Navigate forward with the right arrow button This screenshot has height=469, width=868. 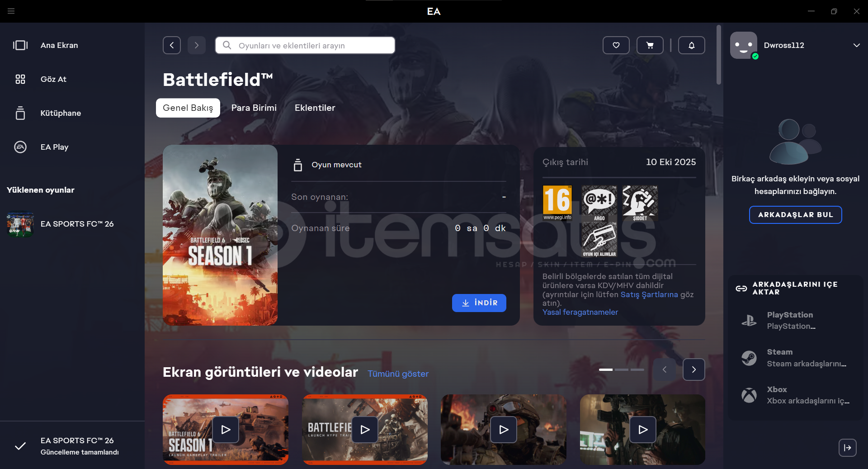pyautogui.click(x=197, y=45)
